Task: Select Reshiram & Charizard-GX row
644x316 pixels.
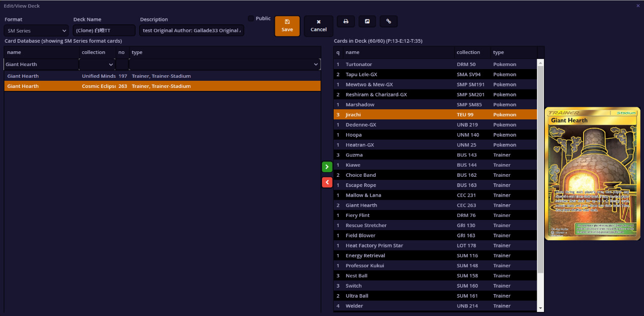Action: tap(435, 94)
